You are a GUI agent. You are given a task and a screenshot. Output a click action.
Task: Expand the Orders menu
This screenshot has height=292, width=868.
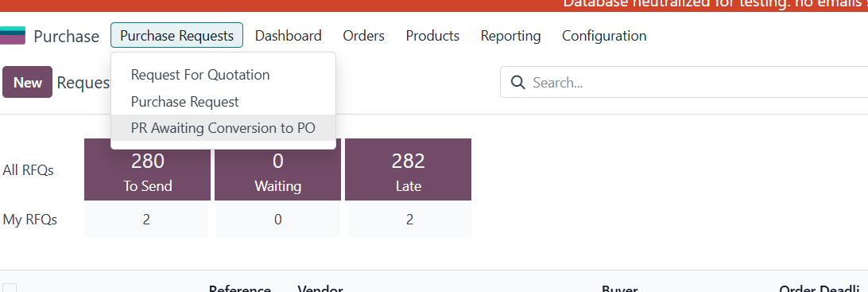coord(364,36)
